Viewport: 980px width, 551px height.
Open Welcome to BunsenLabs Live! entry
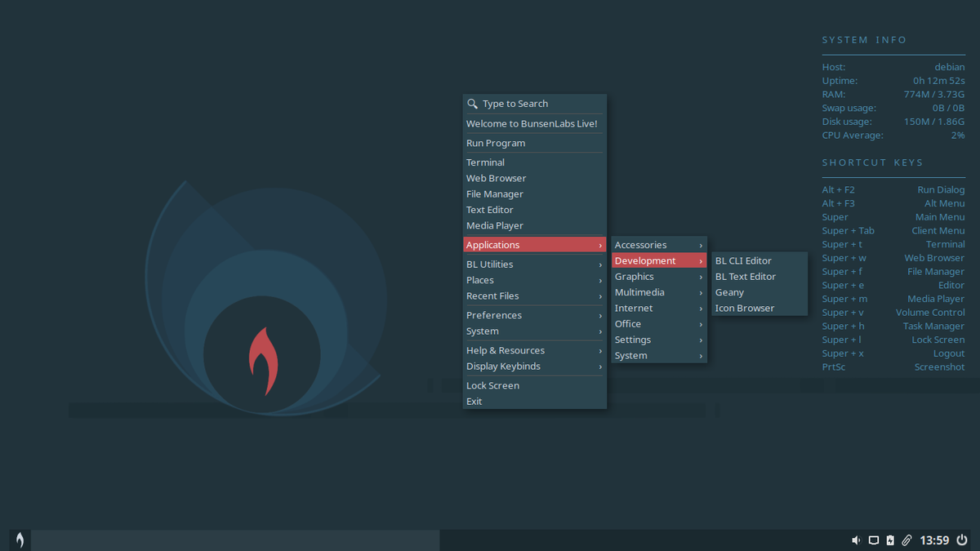tap(534, 124)
